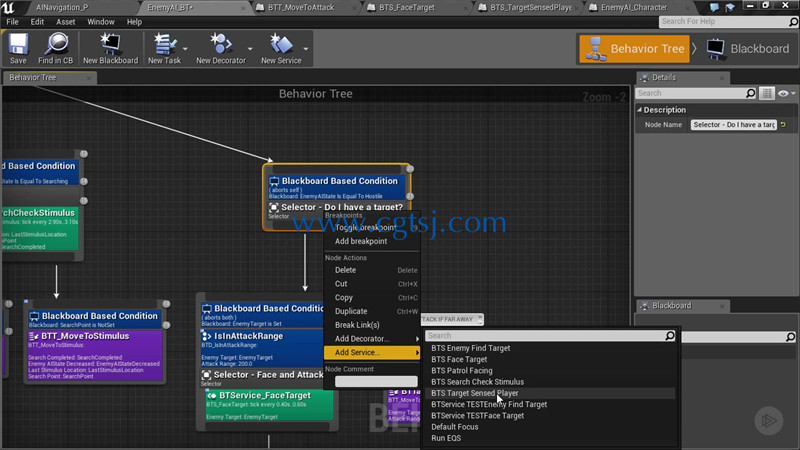Choose Cut in context menu
The width and height of the screenshot is (800, 450).
pos(371,284)
